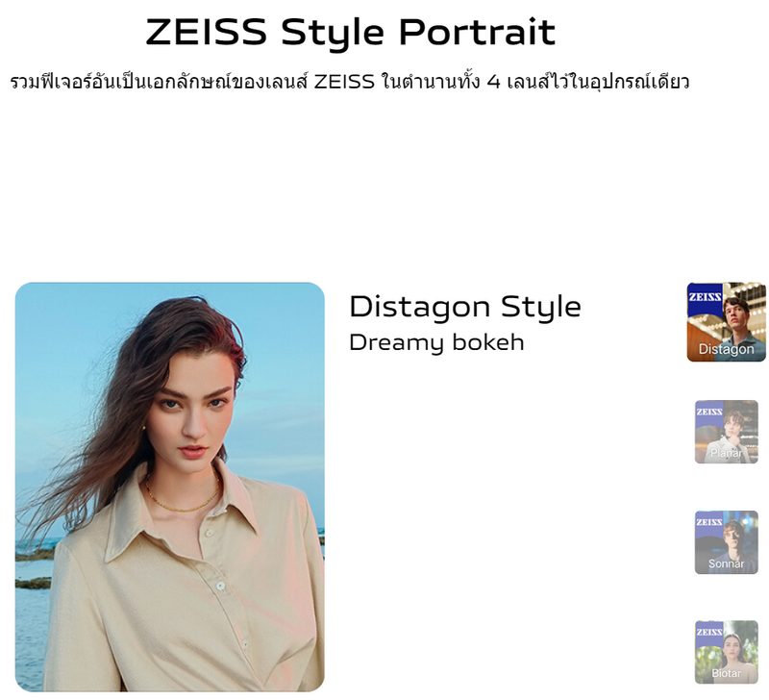Pick the Biotar style thumbnail
The image size is (769, 700).
(x=727, y=652)
